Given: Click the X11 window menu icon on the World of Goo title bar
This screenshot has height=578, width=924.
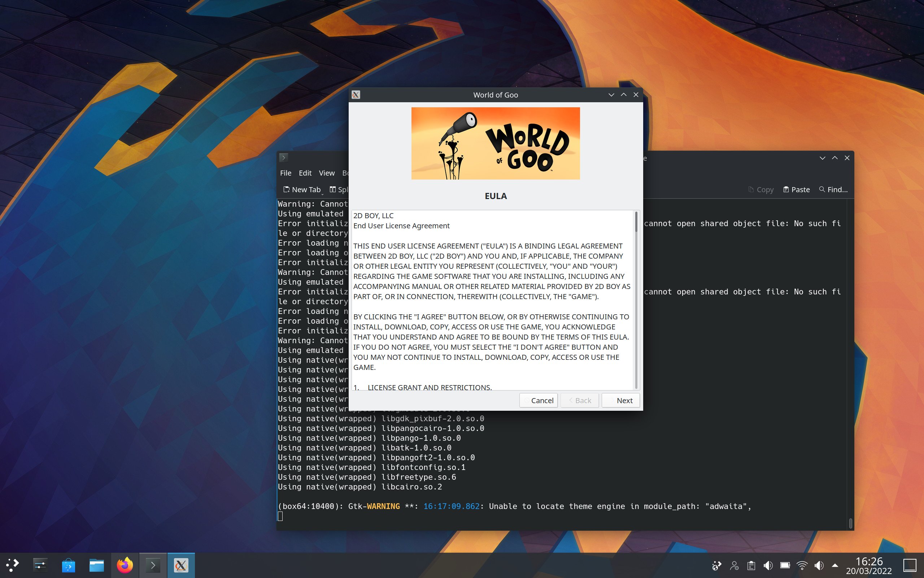Looking at the screenshot, I should point(356,95).
